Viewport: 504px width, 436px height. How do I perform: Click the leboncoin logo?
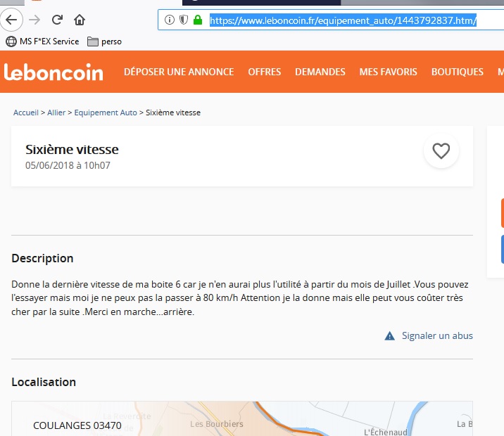coord(53,72)
